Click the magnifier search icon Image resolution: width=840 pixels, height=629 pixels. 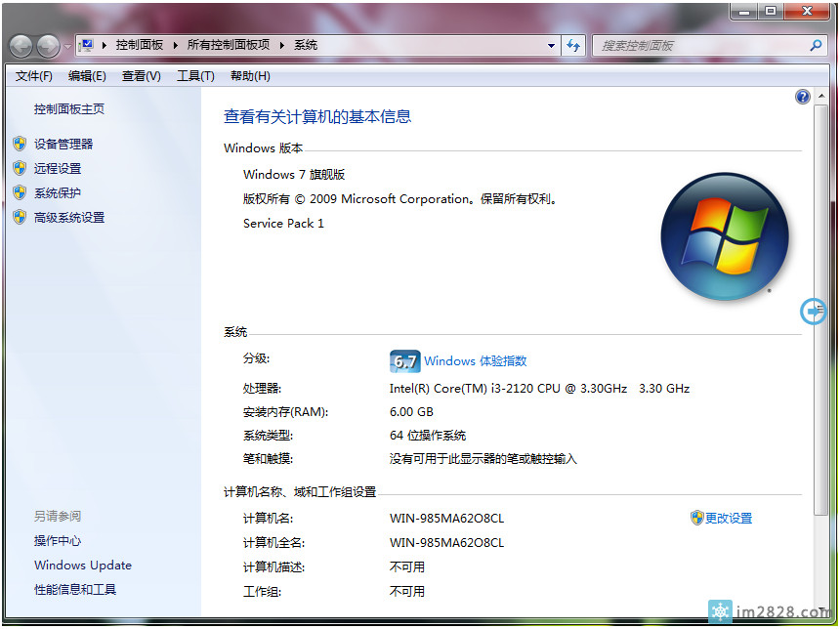(816, 46)
